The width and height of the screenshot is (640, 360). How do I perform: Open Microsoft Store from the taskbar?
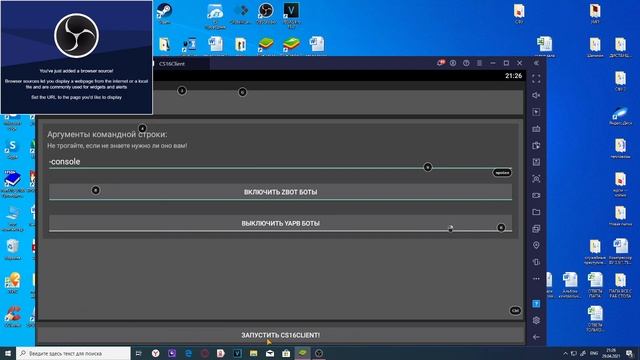coord(286,353)
